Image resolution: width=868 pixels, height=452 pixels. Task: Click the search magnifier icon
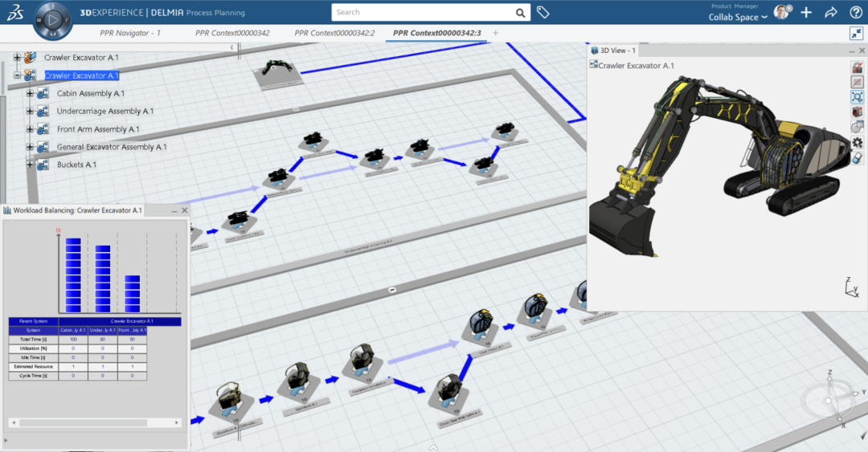(x=520, y=13)
